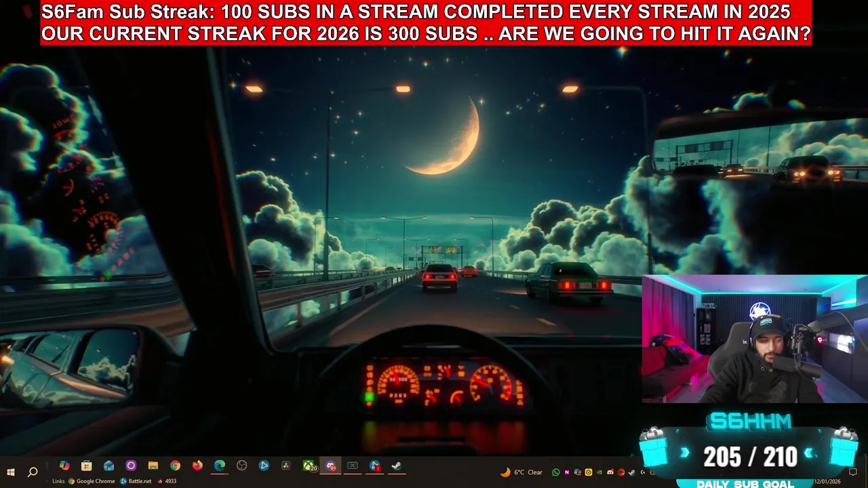Viewport: 868px width, 488px height.
Task: Open Discord system tray icon
Action: 610,472
